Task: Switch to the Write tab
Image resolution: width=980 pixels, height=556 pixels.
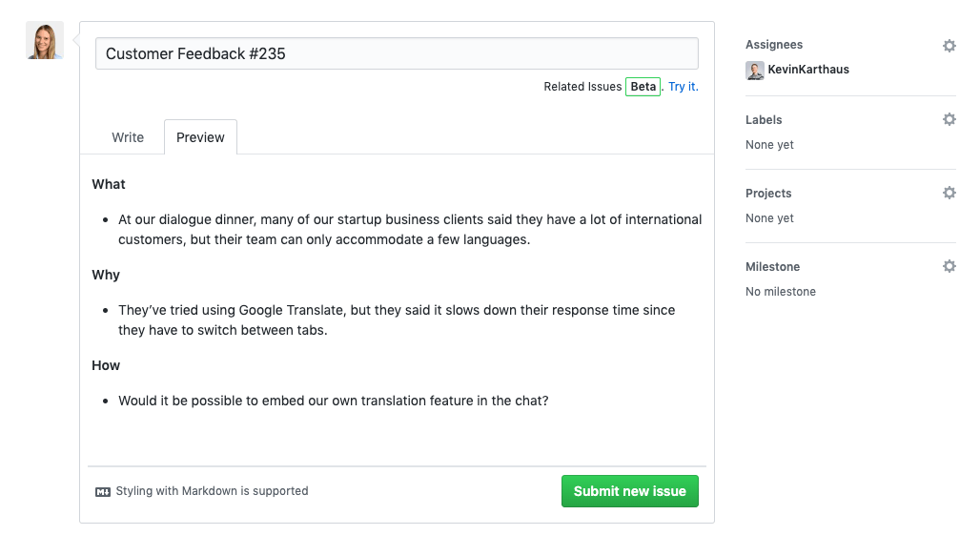Action: (127, 136)
